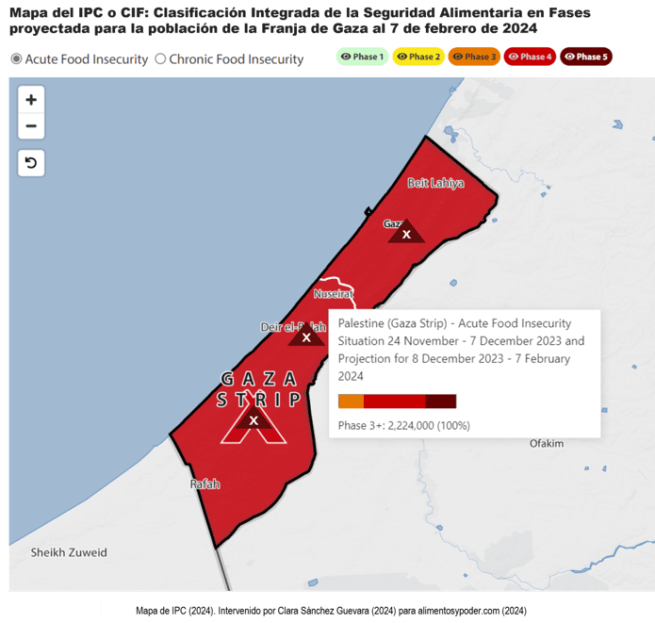Click the Ofakim place label
Viewport: 655px width, 623px height.
tap(546, 443)
